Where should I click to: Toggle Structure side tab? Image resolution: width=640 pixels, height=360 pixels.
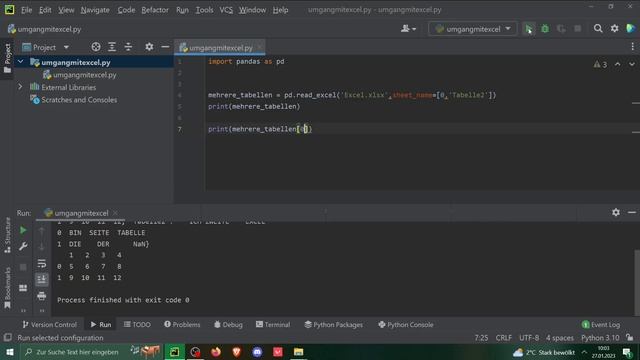[7, 235]
